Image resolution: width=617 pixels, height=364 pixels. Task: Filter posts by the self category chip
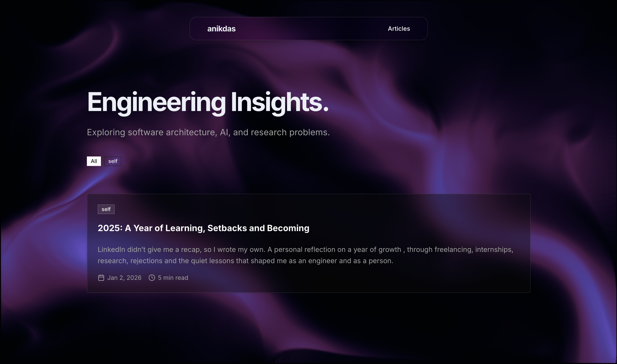pyautogui.click(x=113, y=161)
